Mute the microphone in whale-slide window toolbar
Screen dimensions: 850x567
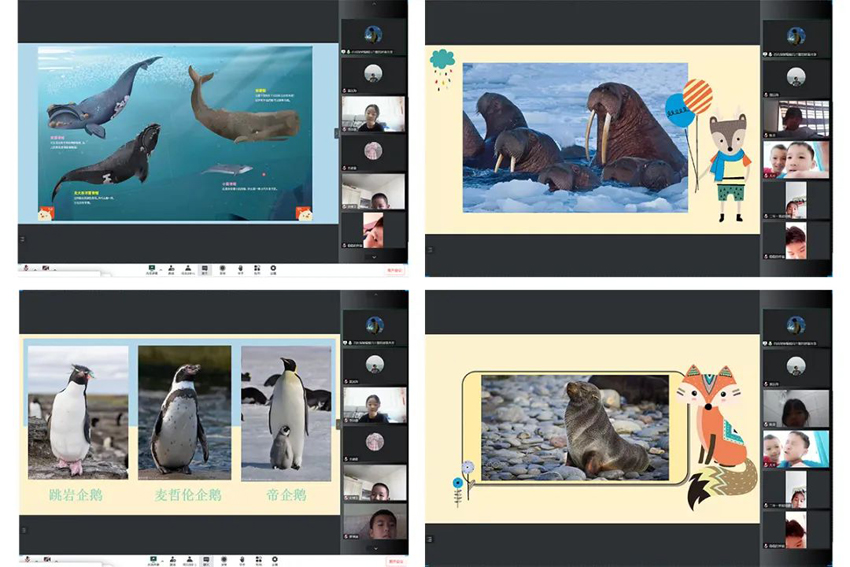tap(25, 268)
